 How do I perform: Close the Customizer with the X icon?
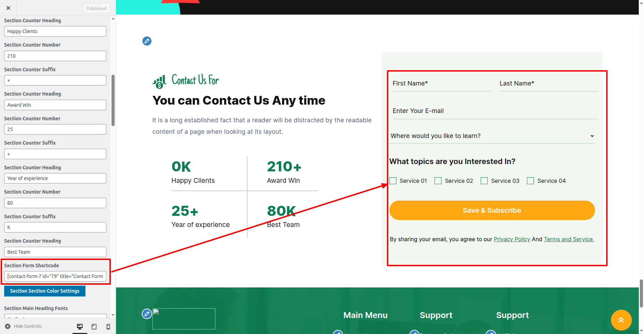8,8
